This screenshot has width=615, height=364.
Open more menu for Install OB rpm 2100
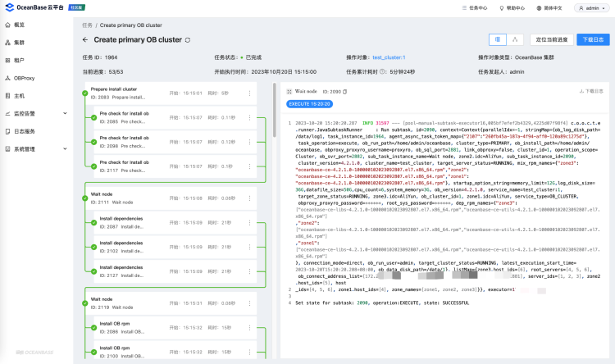click(249, 353)
